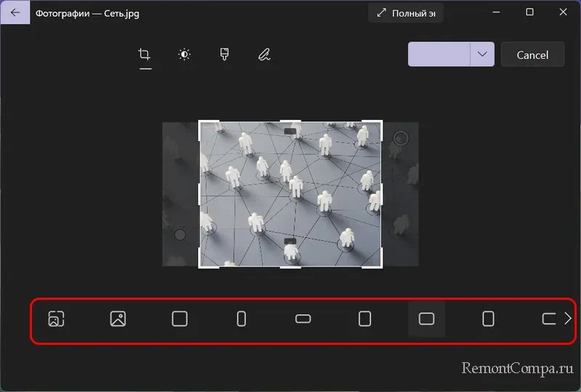The height and width of the screenshot is (392, 581).
Task: Choose the original aspect ratio icon
Action: click(118, 319)
